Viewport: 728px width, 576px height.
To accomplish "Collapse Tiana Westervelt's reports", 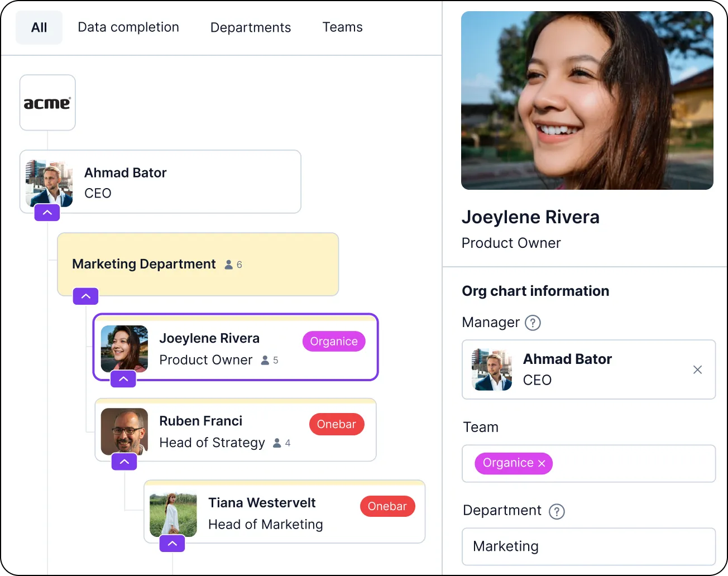I will coord(173,543).
